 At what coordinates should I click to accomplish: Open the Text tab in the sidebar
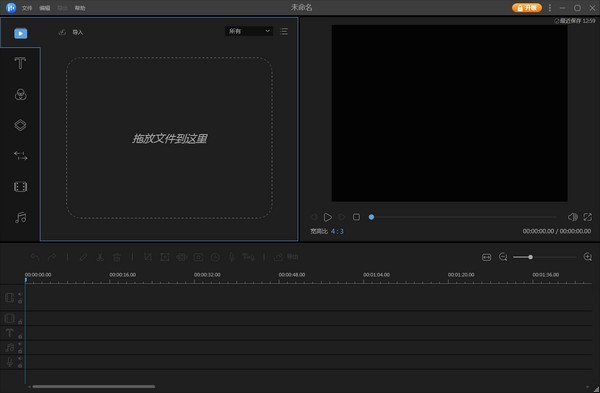pos(20,63)
